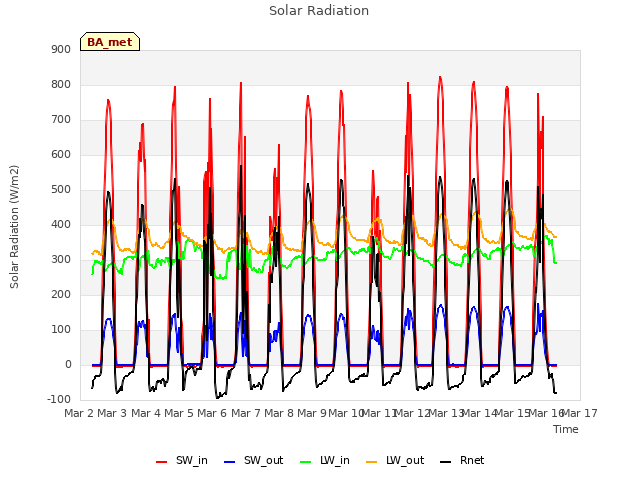Click the black Rnet legend swatch
Image resolution: width=640 pixels, height=480 pixels.
[x=446, y=462]
